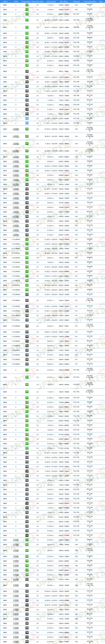Click 85kW / 116KM in the model 3 row

pos(64,71)
